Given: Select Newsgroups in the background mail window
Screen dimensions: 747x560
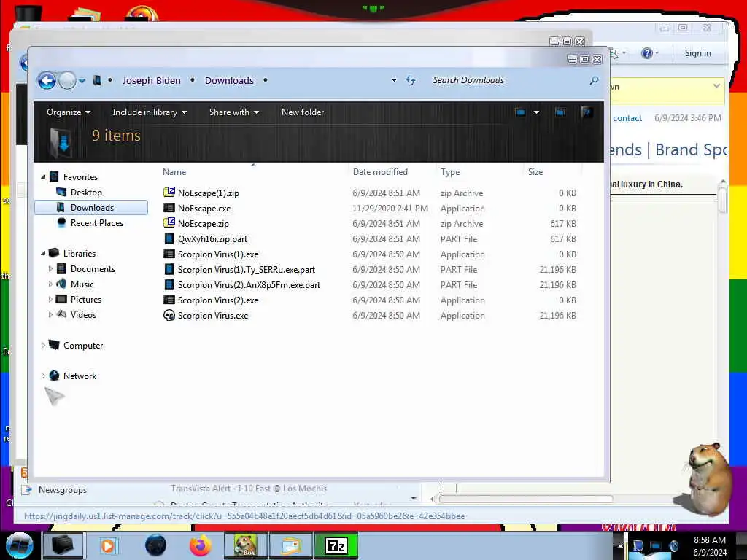Looking at the screenshot, I should pyautogui.click(x=63, y=490).
